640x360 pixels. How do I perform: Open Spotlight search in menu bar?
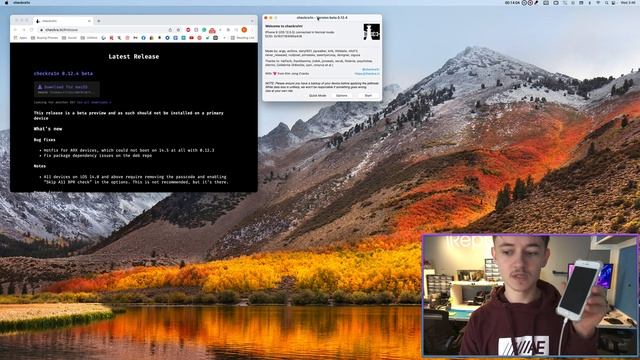607,2
